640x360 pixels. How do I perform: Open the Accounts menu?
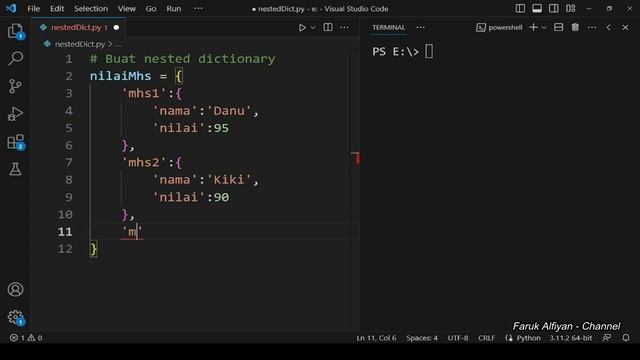(x=16, y=289)
